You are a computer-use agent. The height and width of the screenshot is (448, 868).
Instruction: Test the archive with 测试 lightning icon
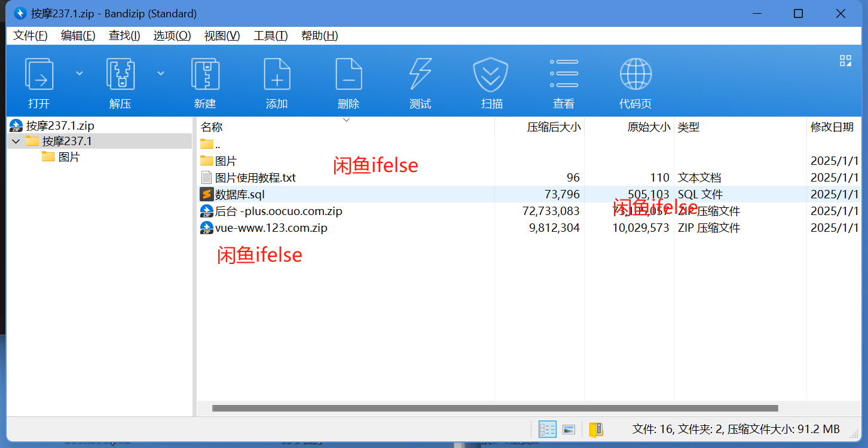[x=420, y=81]
